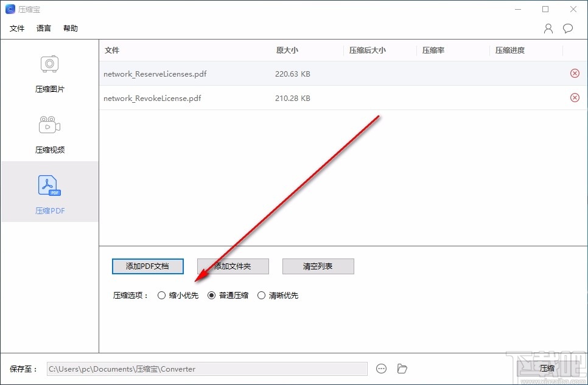Viewport: 588px width, 385px height.
Task: Click the 保存至 label
Action: tap(24, 369)
